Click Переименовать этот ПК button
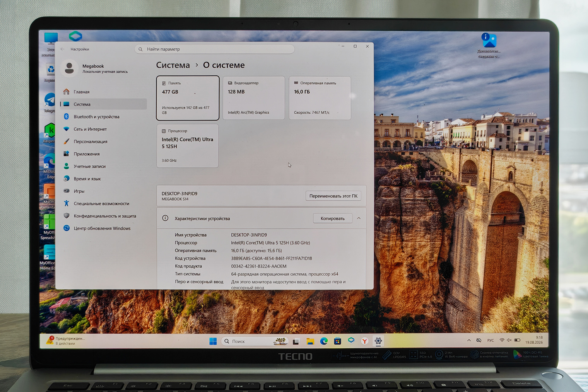 pyautogui.click(x=333, y=196)
